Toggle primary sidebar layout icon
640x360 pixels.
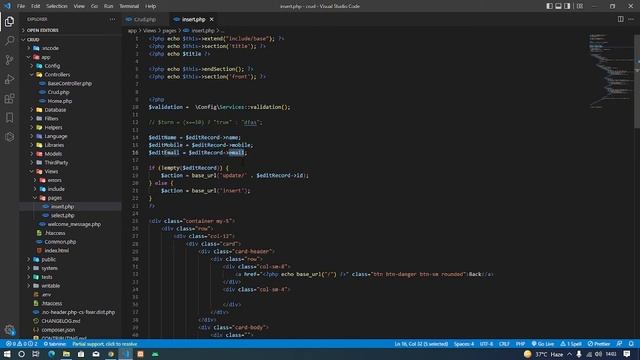pyautogui.click(x=549, y=6)
